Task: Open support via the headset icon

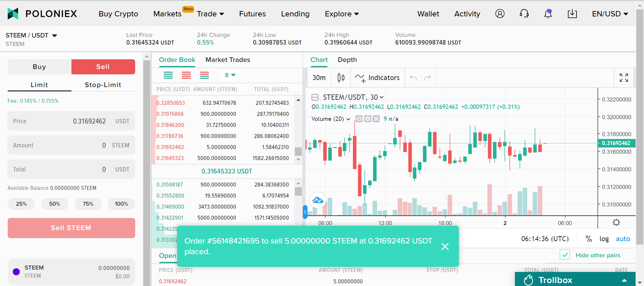Action: pyautogui.click(x=524, y=14)
